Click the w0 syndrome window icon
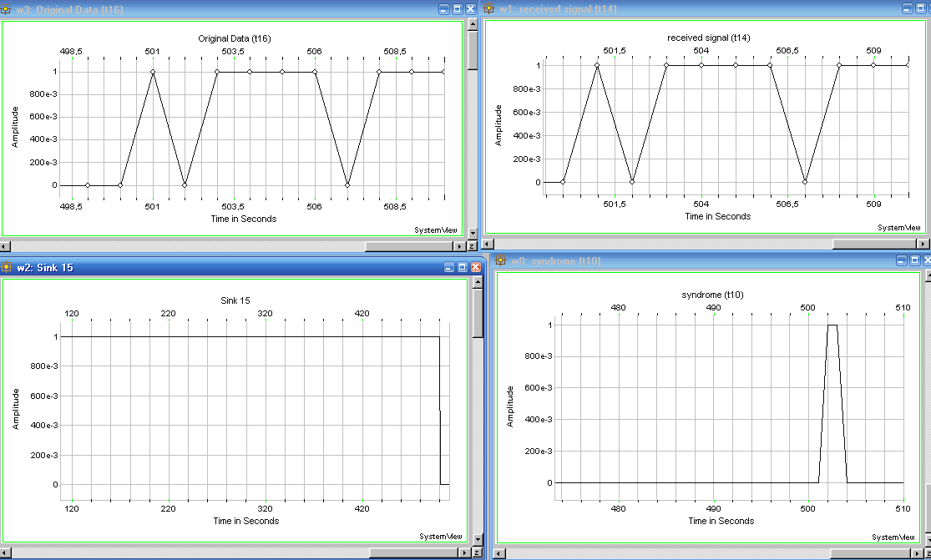The image size is (931, 560). (500, 260)
